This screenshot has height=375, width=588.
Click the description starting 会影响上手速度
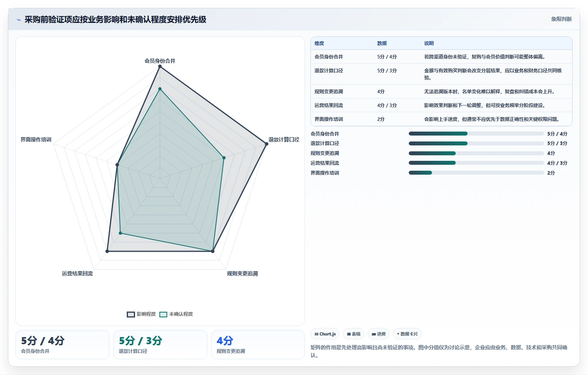click(x=493, y=119)
